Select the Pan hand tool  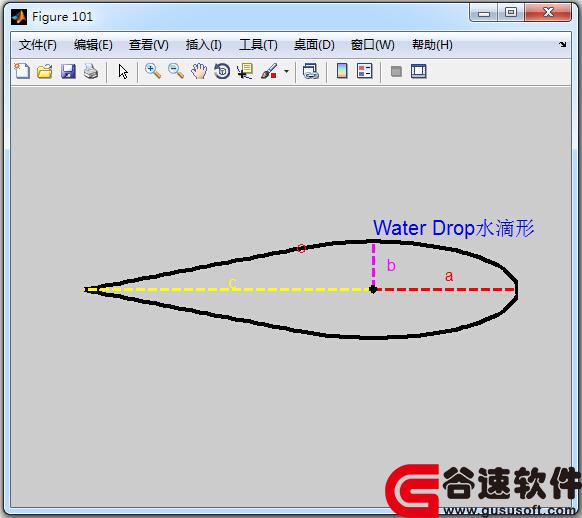click(199, 71)
